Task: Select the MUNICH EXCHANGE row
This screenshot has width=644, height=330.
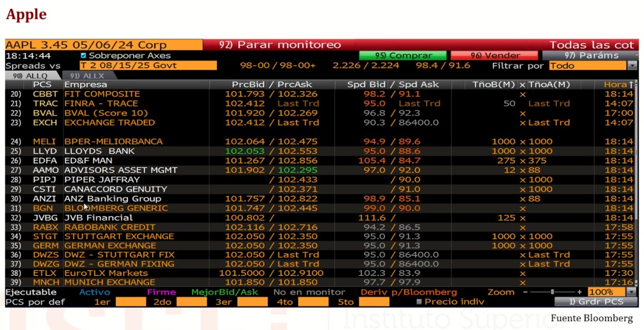Action: coord(320,283)
